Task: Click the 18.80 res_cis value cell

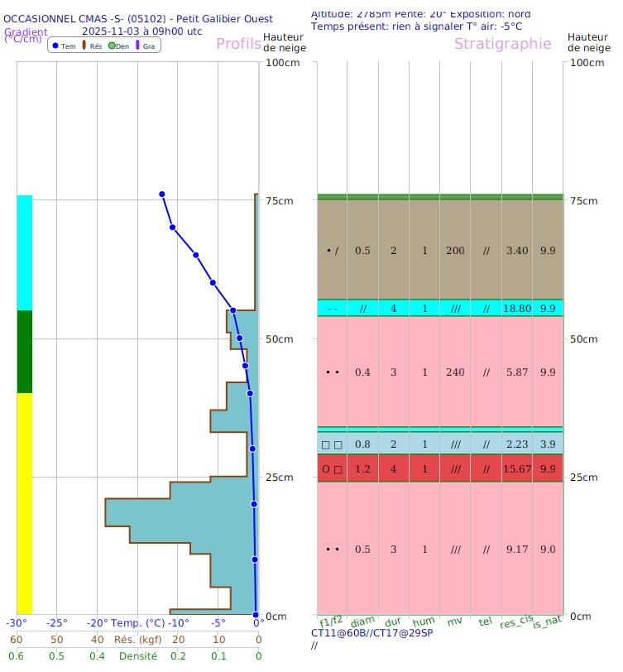Action: tap(515, 309)
